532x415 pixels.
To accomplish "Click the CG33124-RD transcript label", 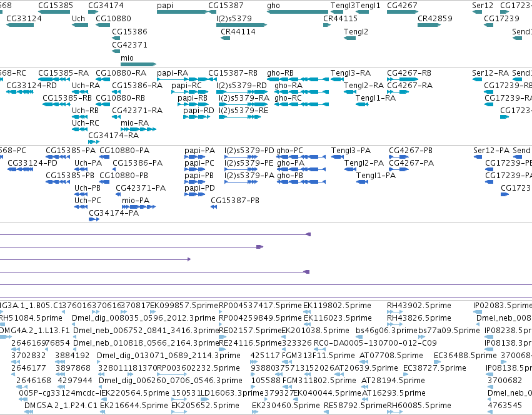I will [31, 86].
